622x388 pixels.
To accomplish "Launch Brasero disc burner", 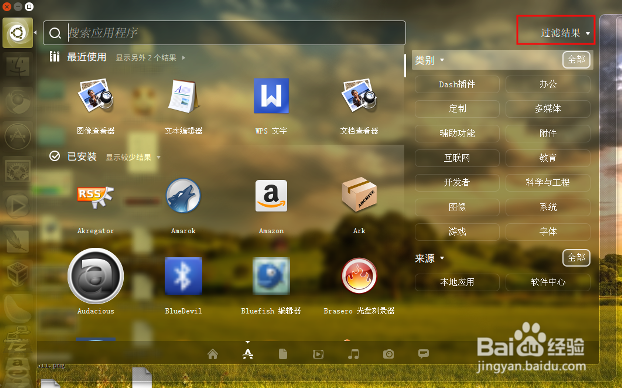I will pyautogui.click(x=359, y=276).
